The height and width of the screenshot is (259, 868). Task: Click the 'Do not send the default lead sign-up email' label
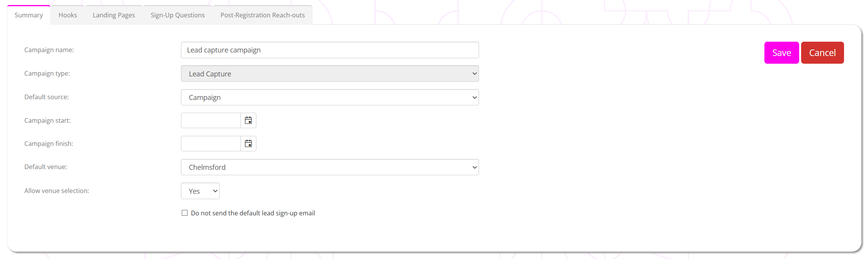coord(253,213)
